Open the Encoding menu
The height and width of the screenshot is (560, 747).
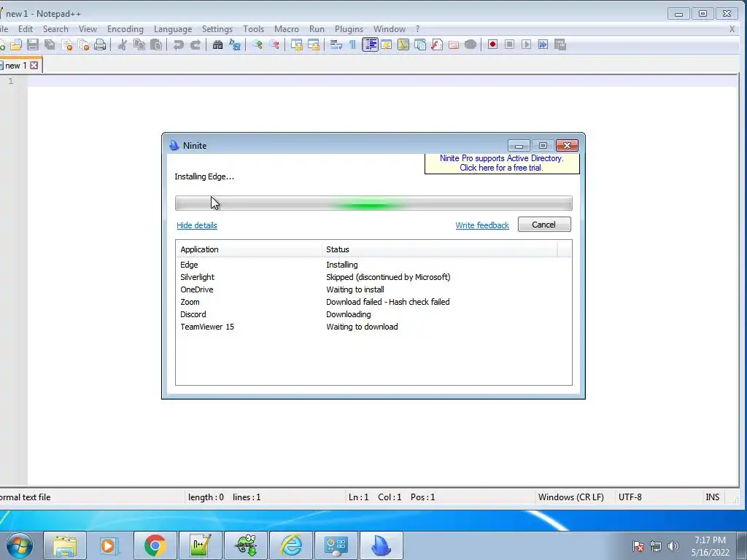point(125,29)
